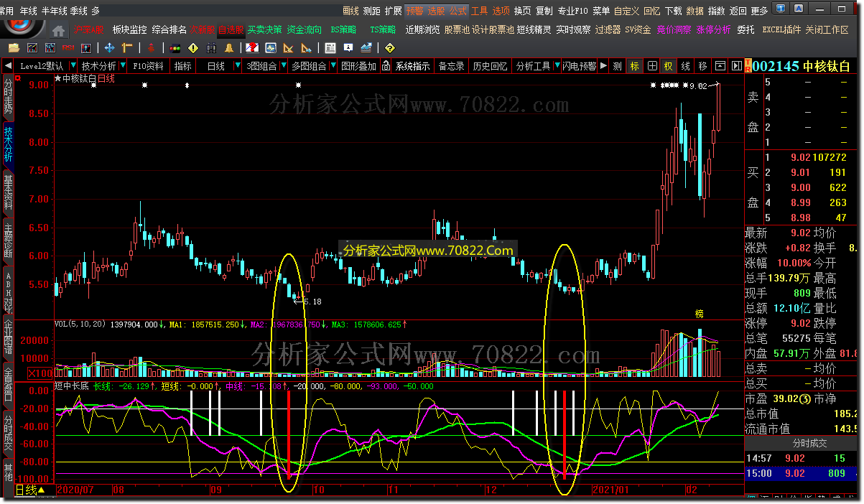Click the padlock icon beside 图形叠加
The width and height of the screenshot is (864, 504).
coord(386,66)
